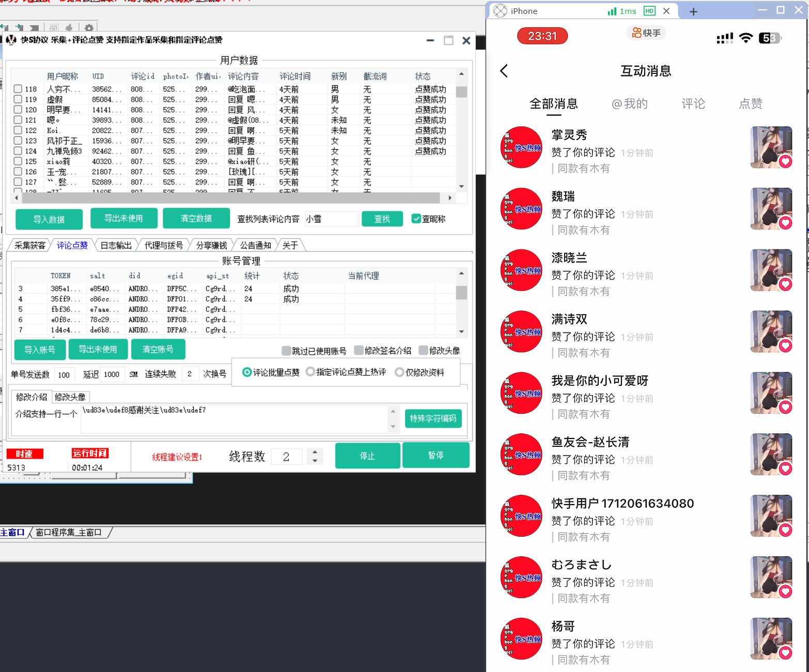This screenshot has height=672, width=809.
Task: Click the 快手 app badge in status bar
Action: click(646, 33)
